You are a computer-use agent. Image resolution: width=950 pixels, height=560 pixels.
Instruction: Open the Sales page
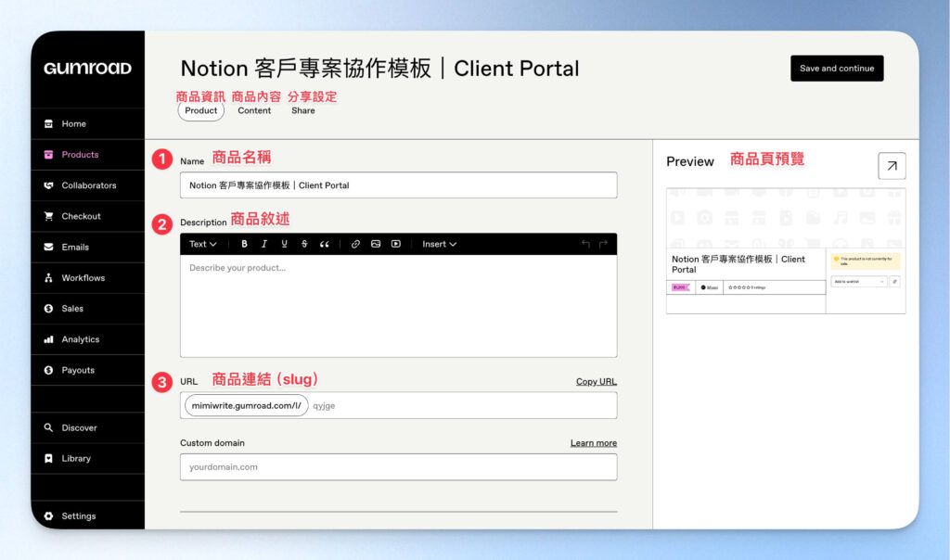click(88, 309)
